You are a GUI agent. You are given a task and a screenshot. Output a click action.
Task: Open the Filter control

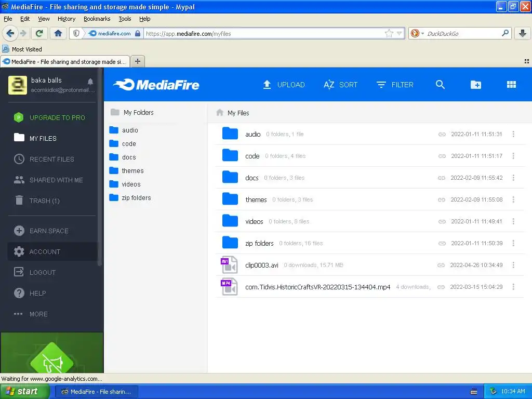[x=395, y=85]
